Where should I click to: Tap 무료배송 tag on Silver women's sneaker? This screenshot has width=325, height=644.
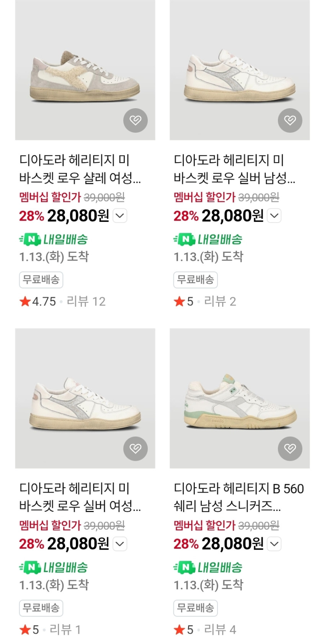(x=41, y=608)
